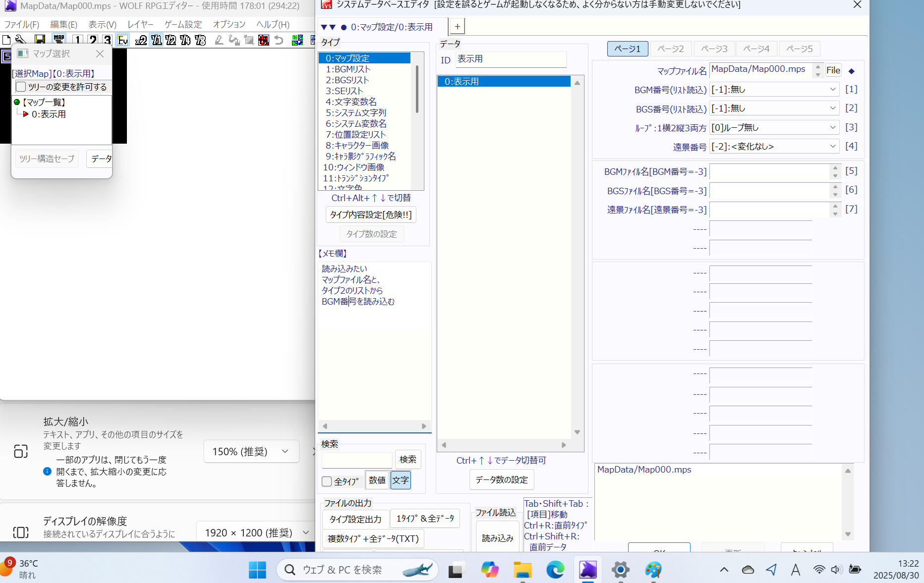
Task: Open Paint from the Windows taskbar
Action: click(653, 570)
